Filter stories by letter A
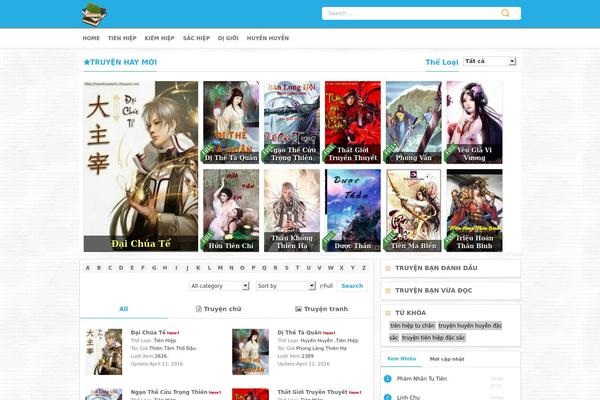The height and width of the screenshot is (400, 600). pyautogui.click(x=88, y=268)
